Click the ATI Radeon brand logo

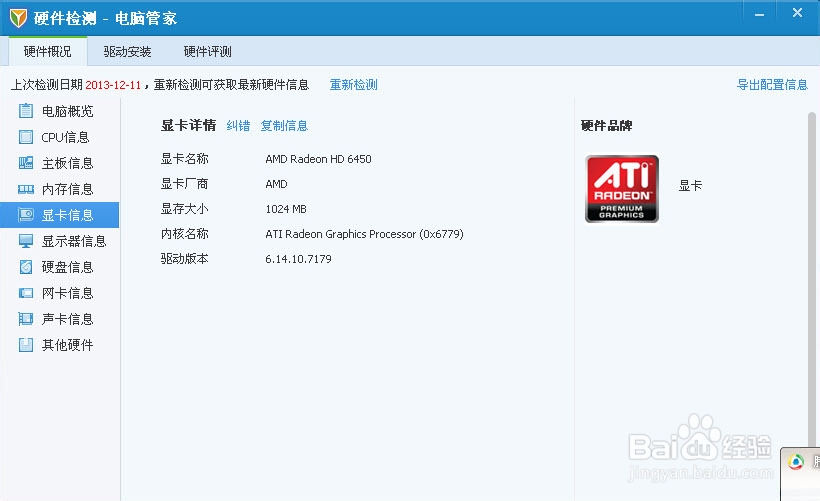622,189
